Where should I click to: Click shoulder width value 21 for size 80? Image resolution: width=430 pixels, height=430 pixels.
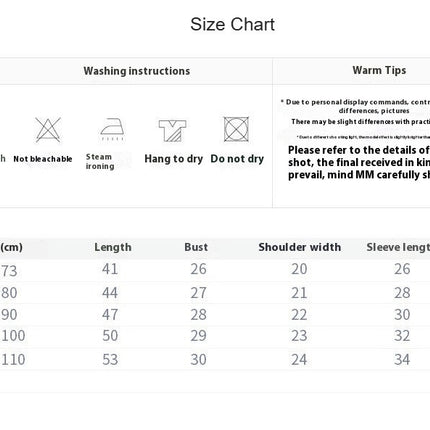(x=299, y=293)
